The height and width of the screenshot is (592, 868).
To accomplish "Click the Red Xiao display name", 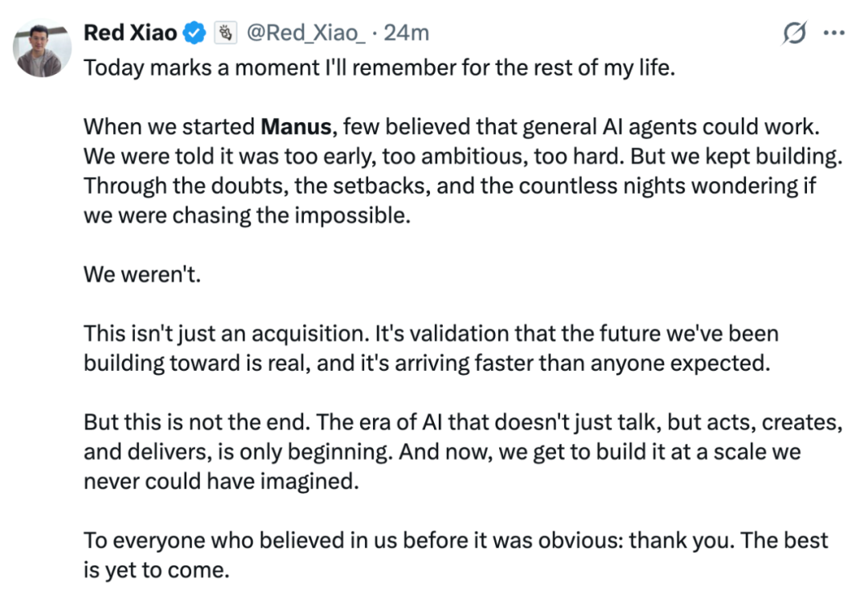I will point(132,32).
